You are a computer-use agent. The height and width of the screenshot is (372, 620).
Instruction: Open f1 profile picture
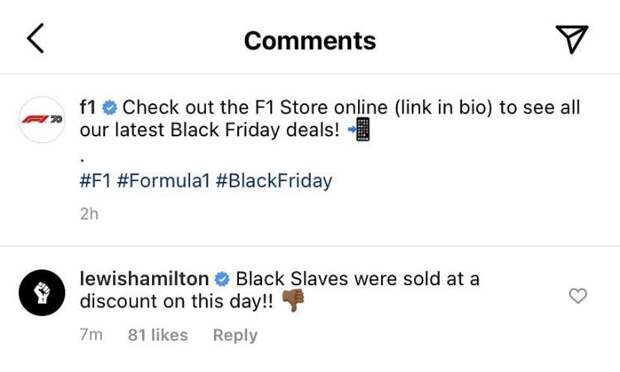click(x=42, y=119)
